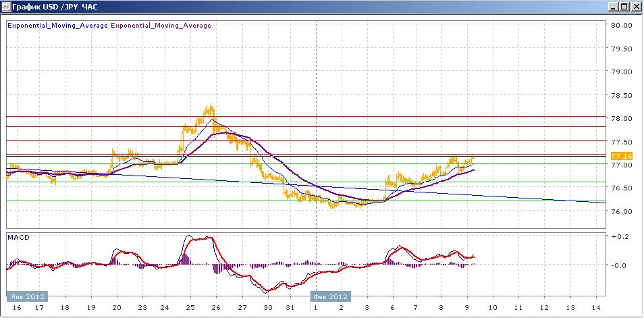Click the 80.00 price axis label
The width and height of the screenshot is (644, 318).
(x=620, y=26)
